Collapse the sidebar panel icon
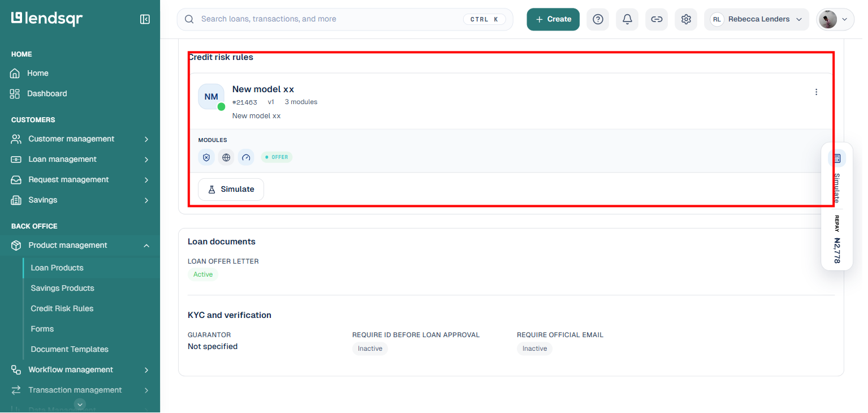The image size is (868, 413). tap(145, 19)
